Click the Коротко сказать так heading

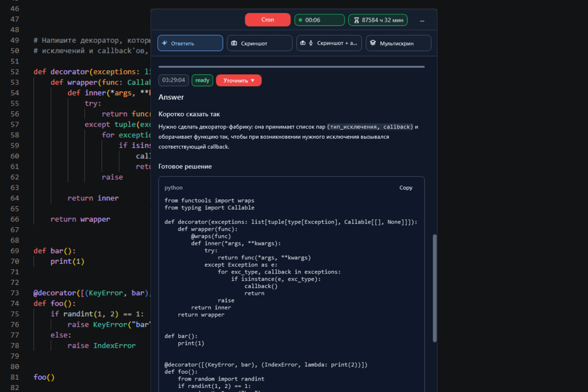tap(189, 114)
